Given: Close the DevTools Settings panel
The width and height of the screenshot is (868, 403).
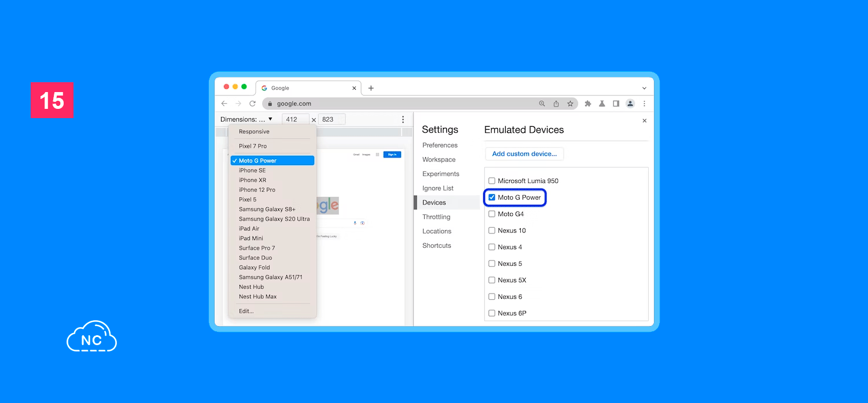Looking at the screenshot, I should point(645,121).
